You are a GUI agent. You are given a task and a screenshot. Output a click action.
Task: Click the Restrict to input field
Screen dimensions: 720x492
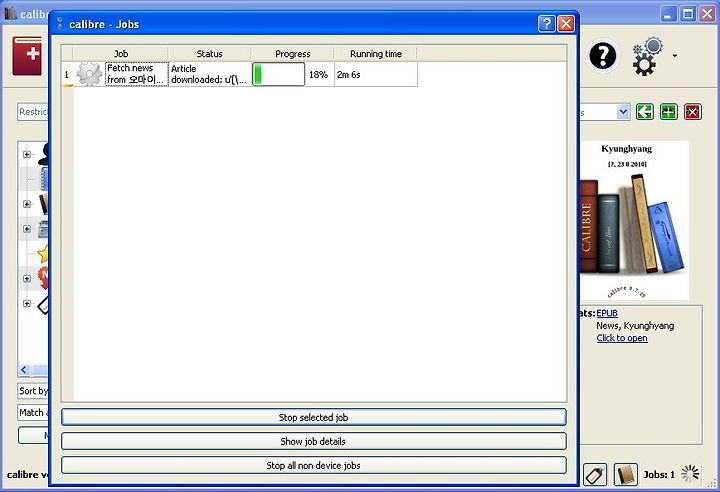tap(33, 112)
